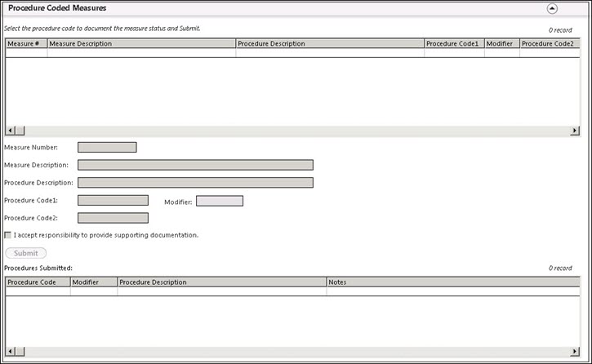Sort by Measure # column header
This screenshot has height=364, width=592.
(26, 43)
